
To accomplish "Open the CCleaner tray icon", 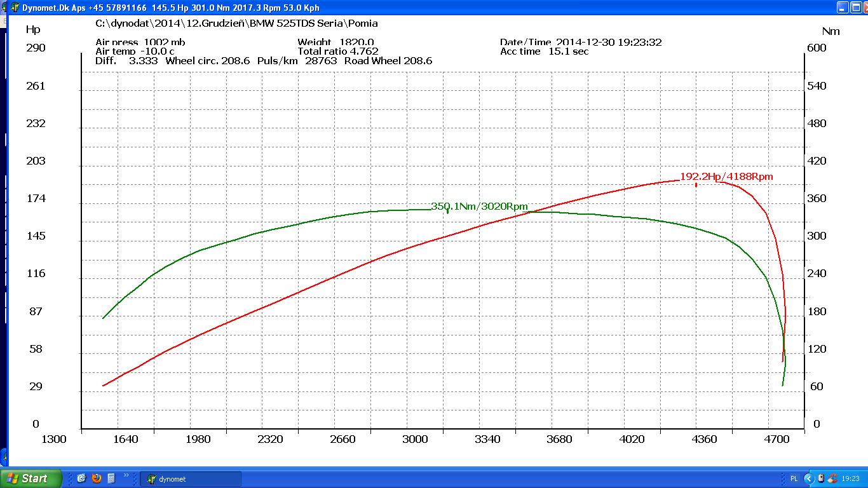I will click(x=831, y=479).
